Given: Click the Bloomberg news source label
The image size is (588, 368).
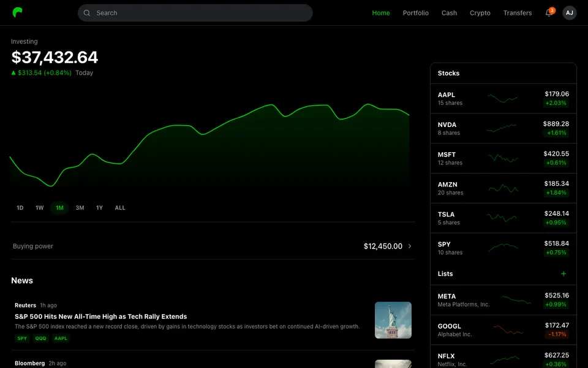Looking at the screenshot, I should point(29,363).
